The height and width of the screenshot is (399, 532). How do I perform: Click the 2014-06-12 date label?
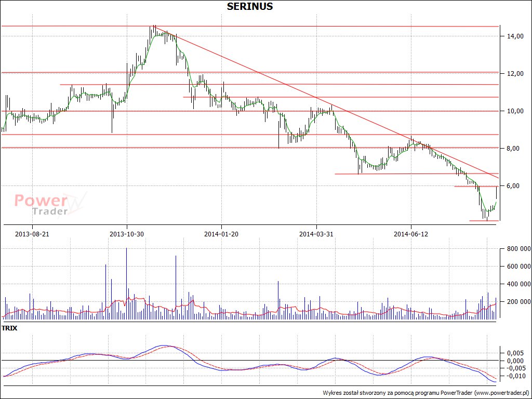(411, 234)
